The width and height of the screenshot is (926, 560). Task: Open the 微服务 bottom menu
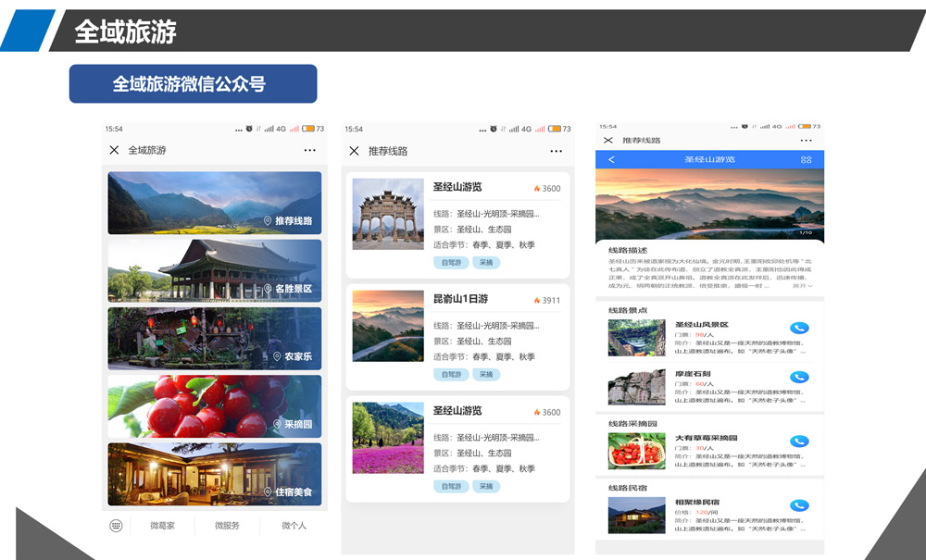point(227,526)
